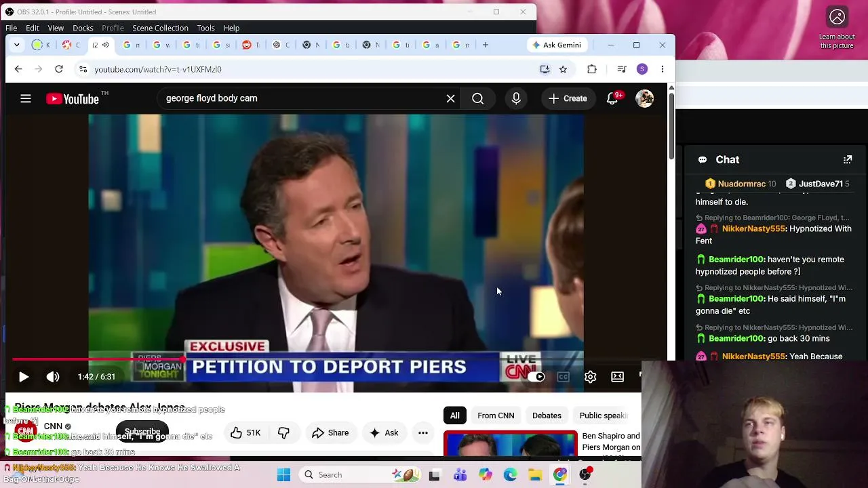Toggle closed captions on the video

click(563, 377)
